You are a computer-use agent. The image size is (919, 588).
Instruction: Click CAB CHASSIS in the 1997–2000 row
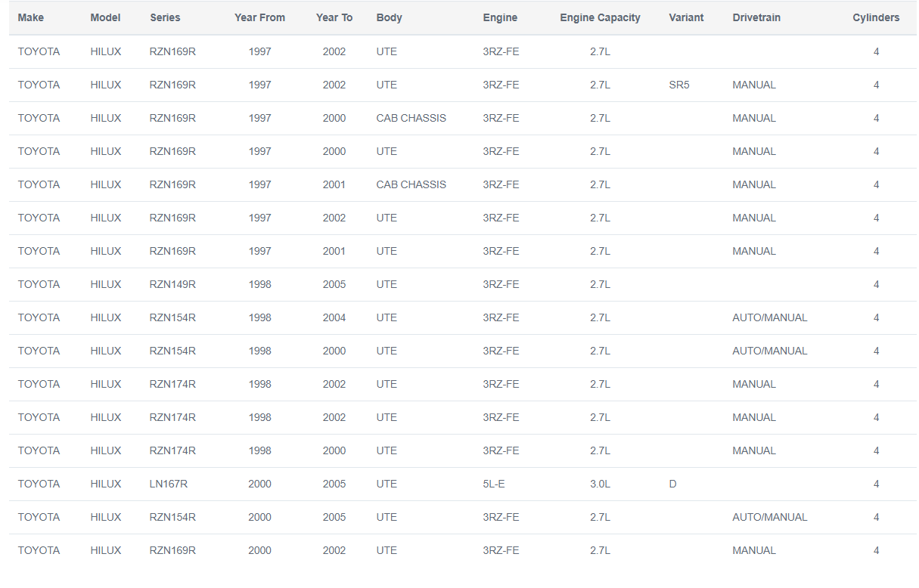411,118
